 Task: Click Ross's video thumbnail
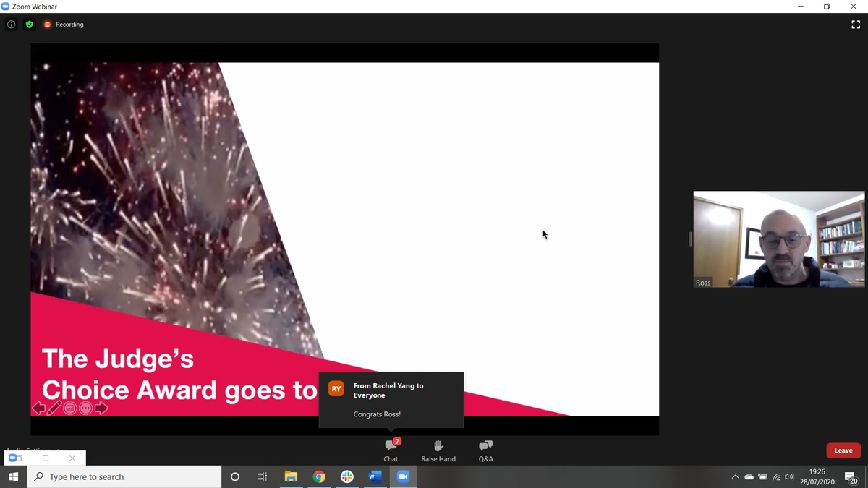(x=779, y=239)
